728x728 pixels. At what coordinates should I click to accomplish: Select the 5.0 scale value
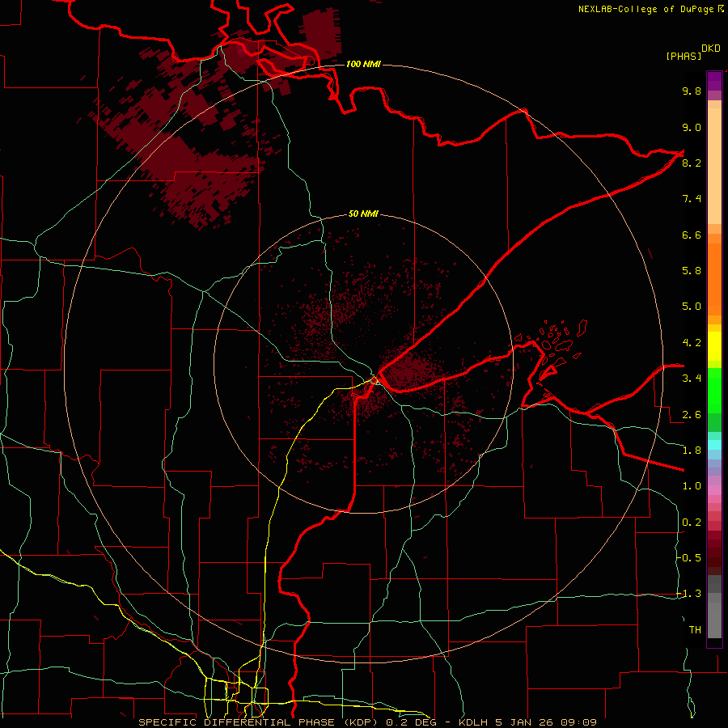pyautogui.click(x=692, y=307)
